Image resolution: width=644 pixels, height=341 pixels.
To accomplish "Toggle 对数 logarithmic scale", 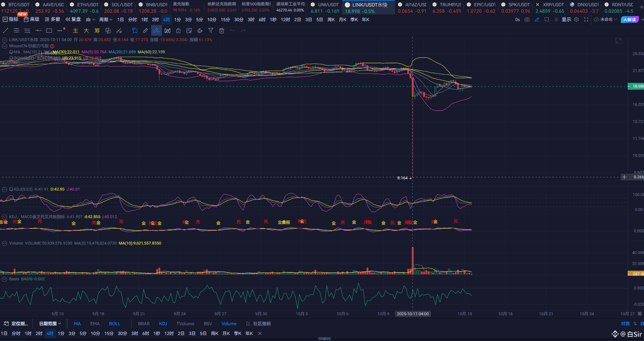I will coord(625,324).
